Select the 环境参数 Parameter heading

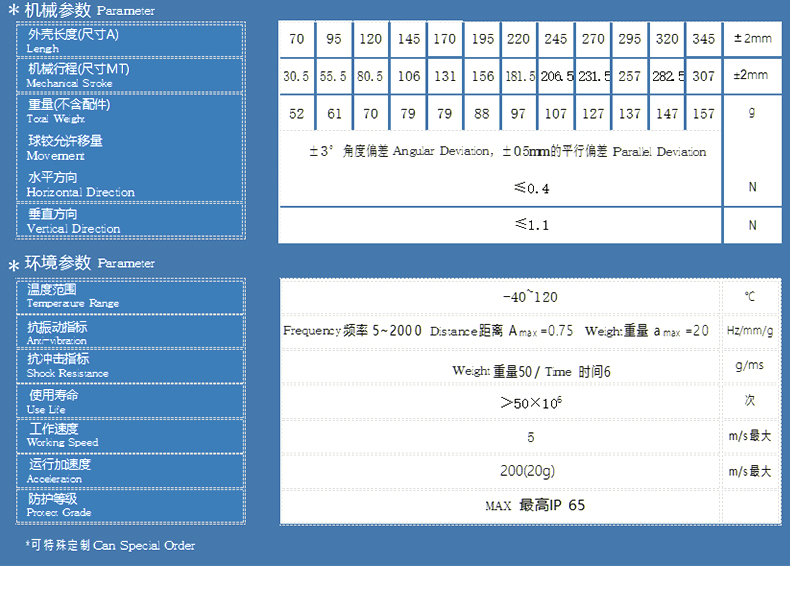(x=82, y=262)
